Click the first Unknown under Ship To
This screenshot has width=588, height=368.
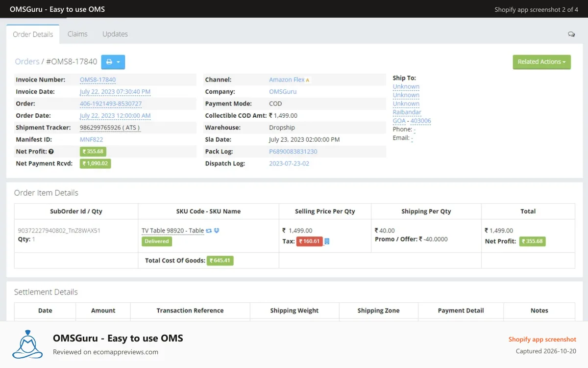pos(406,87)
